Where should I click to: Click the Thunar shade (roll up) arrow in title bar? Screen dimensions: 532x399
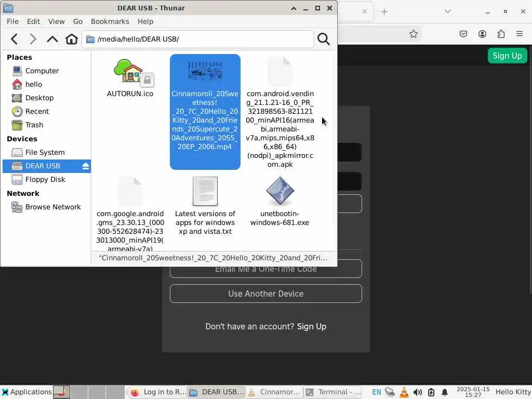[x=294, y=8]
